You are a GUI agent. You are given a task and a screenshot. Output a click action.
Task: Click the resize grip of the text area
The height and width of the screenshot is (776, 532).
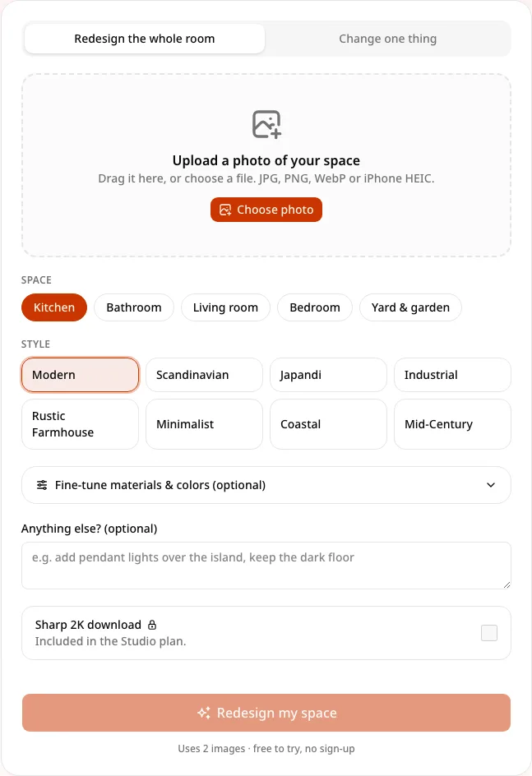507,584
